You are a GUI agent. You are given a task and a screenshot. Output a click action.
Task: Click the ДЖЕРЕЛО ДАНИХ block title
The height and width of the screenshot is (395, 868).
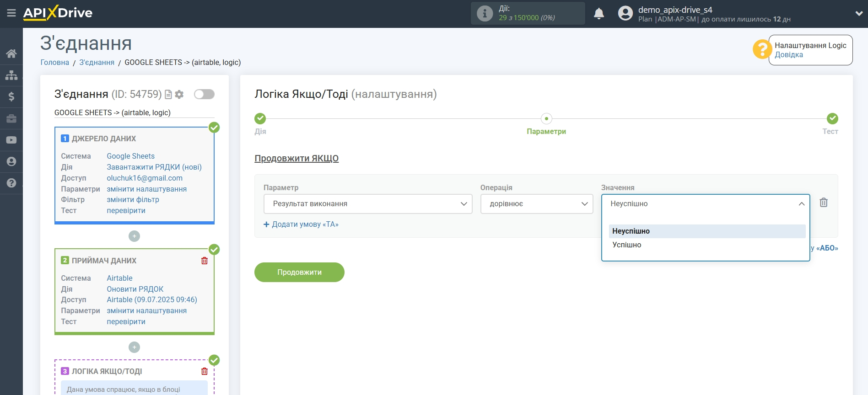point(104,139)
